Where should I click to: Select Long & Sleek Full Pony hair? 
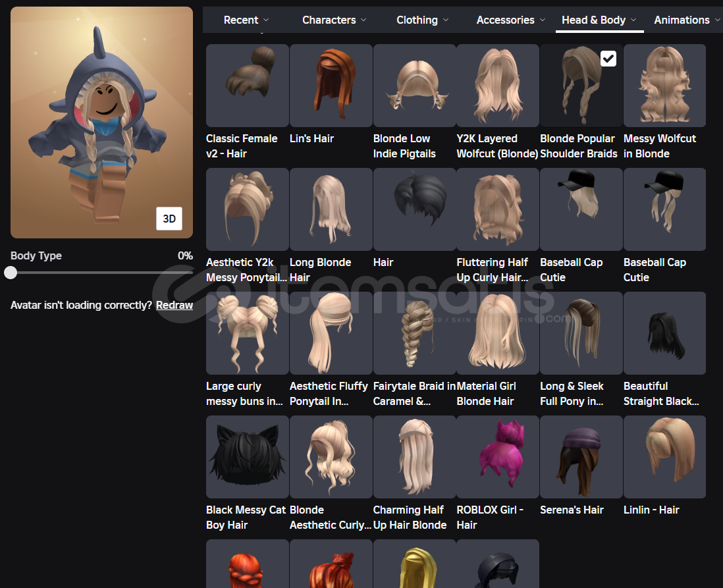point(581,333)
